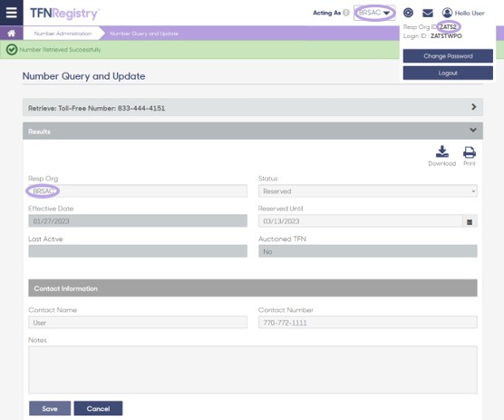Viewport: 504px width, 420px height.
Task: Click the Acting As info icon
Action: (346, 13)
